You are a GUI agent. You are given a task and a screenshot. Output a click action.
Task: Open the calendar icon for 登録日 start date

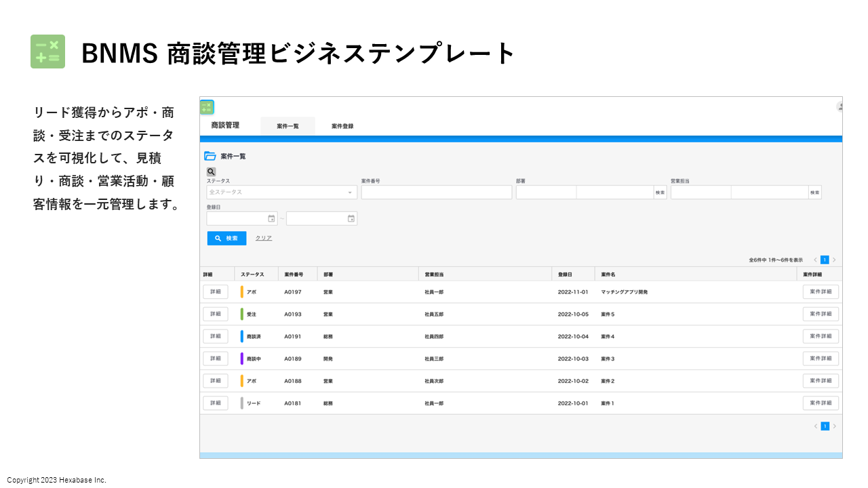point(271,218)
